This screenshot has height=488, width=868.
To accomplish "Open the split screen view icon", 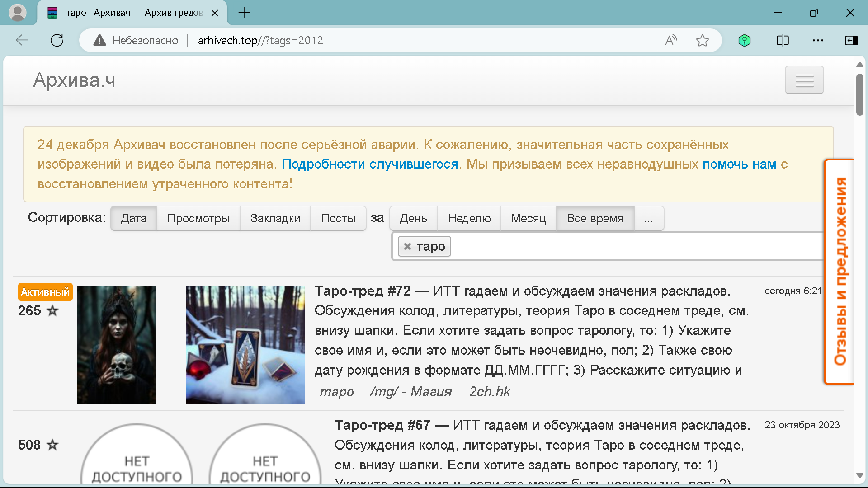I will [783, 40].
